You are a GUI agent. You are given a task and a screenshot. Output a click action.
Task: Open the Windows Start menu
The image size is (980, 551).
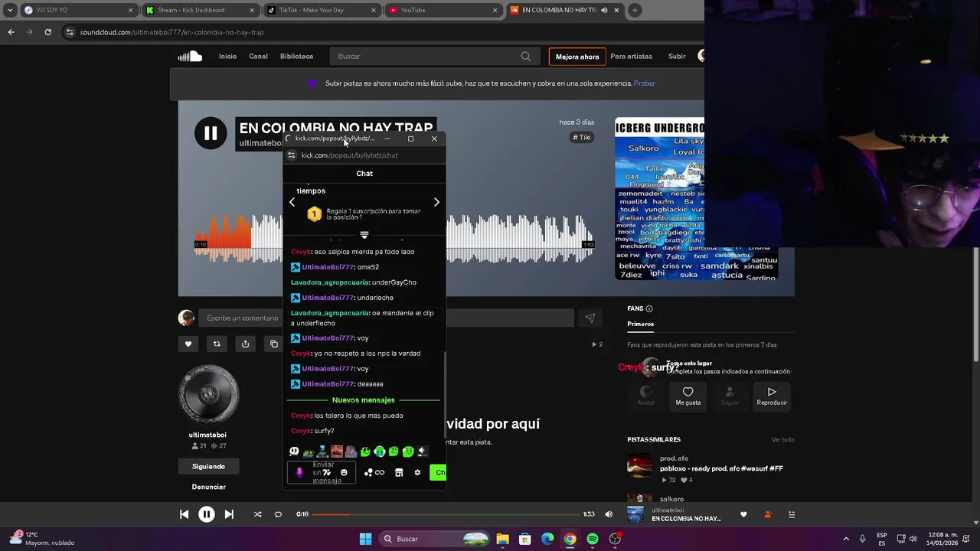[365, 539]
